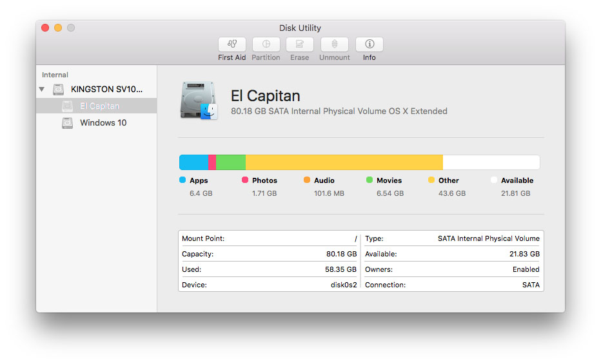601x364 pixels.
Task: Click the '101.6 MB' Audio value
Action: tap(330, 193)
